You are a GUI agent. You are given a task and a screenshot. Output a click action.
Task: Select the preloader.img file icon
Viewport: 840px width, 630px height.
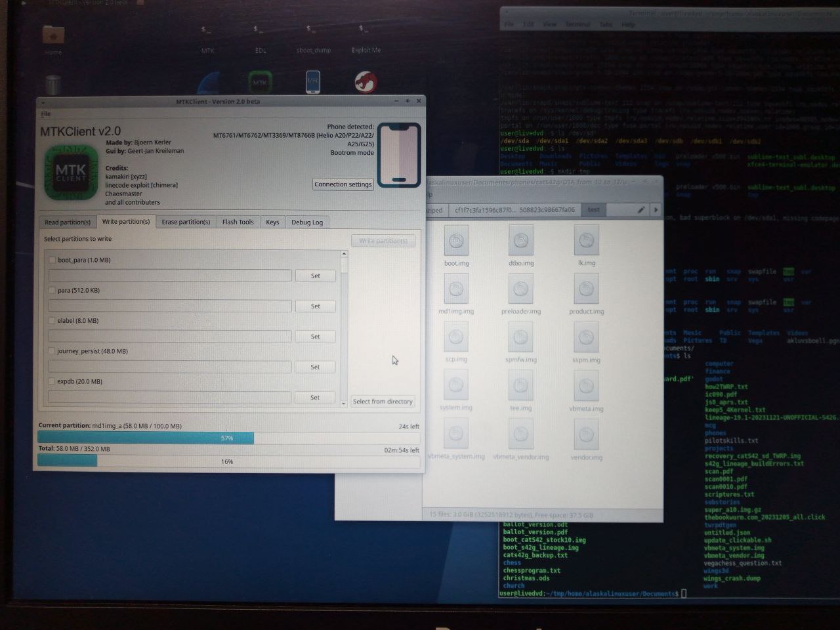coord(521,291)
